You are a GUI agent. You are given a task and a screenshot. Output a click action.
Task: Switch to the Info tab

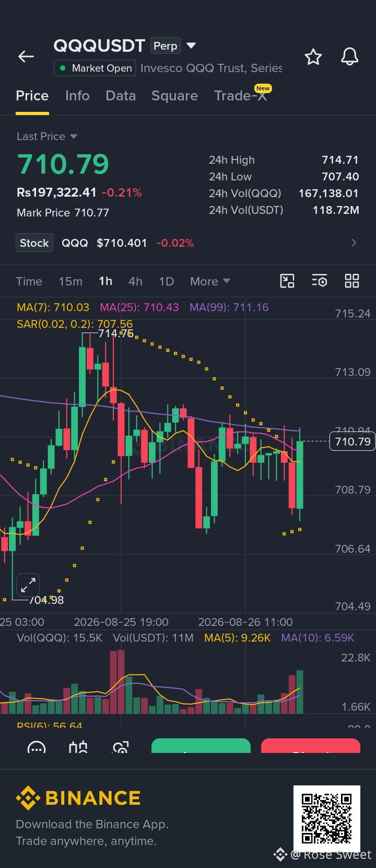77,96
